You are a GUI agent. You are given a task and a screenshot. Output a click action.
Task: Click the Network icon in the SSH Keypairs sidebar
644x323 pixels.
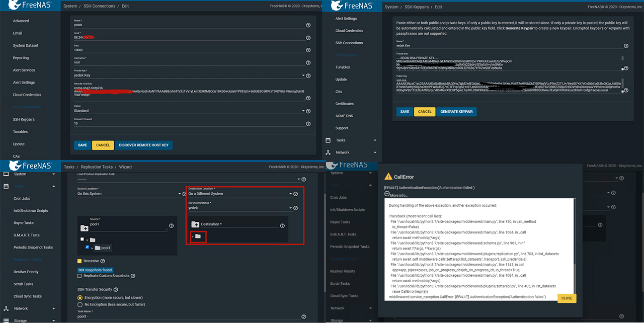pyautogui.click(x=328, y=152)
